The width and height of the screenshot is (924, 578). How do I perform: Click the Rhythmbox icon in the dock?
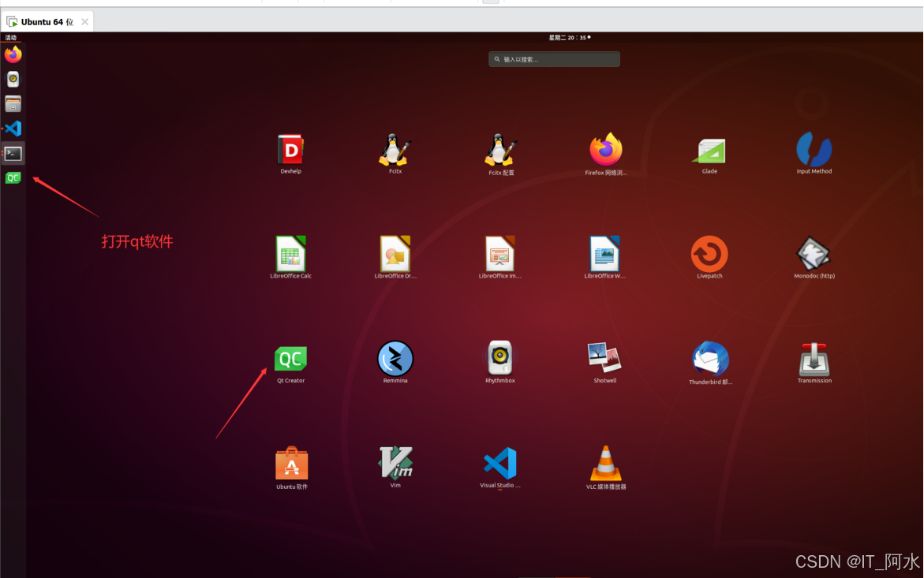13,79
